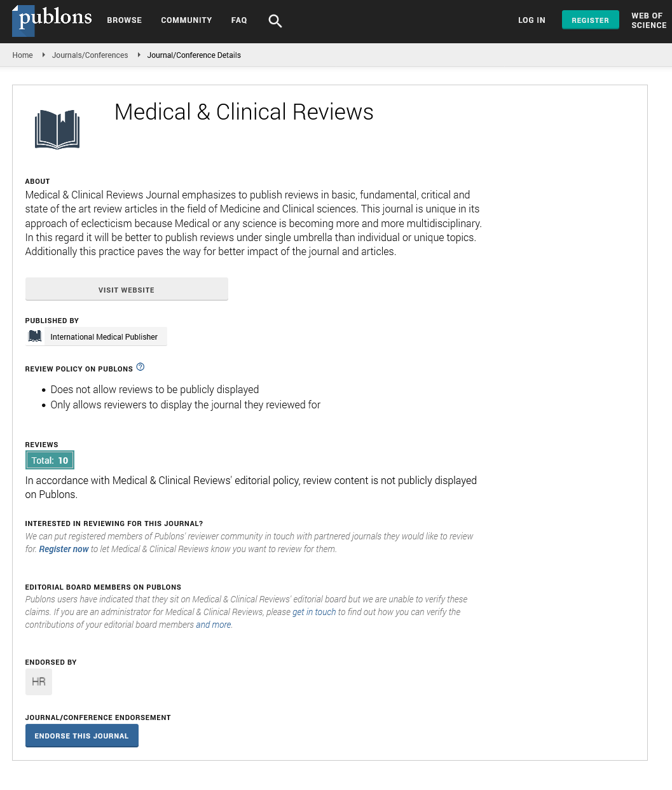
Task: Open the International Medical Publisher page
Action: pos(104,337)
